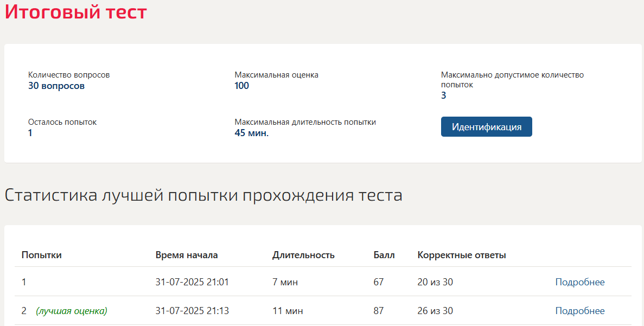Click the Попытки column header
644x326 pixels.
click(x=41, y=255)
